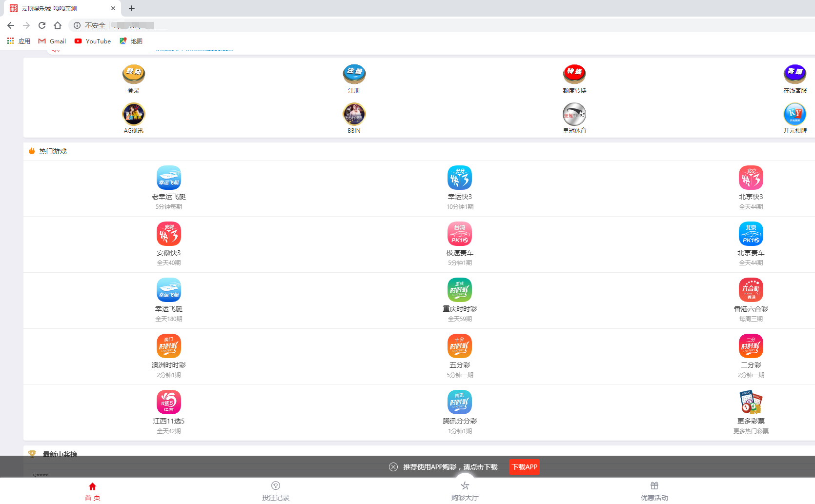This screenshot has width=815, height=504.
Task: Close the 云顶娱乐城 browser tab
Action: pyautogui.click(x=113, y=8)
